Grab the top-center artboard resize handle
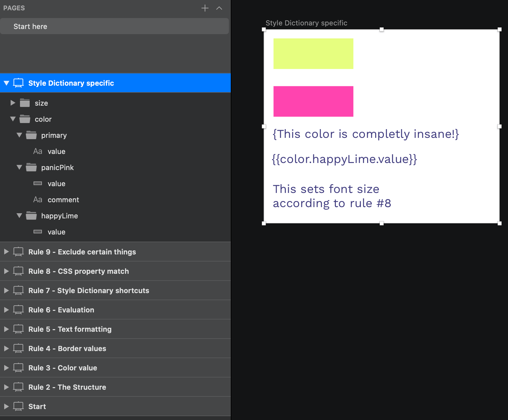 click(x=382, y=29)
